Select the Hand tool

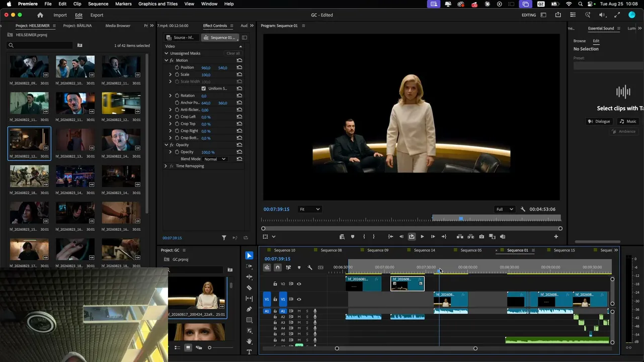point(249,341)
